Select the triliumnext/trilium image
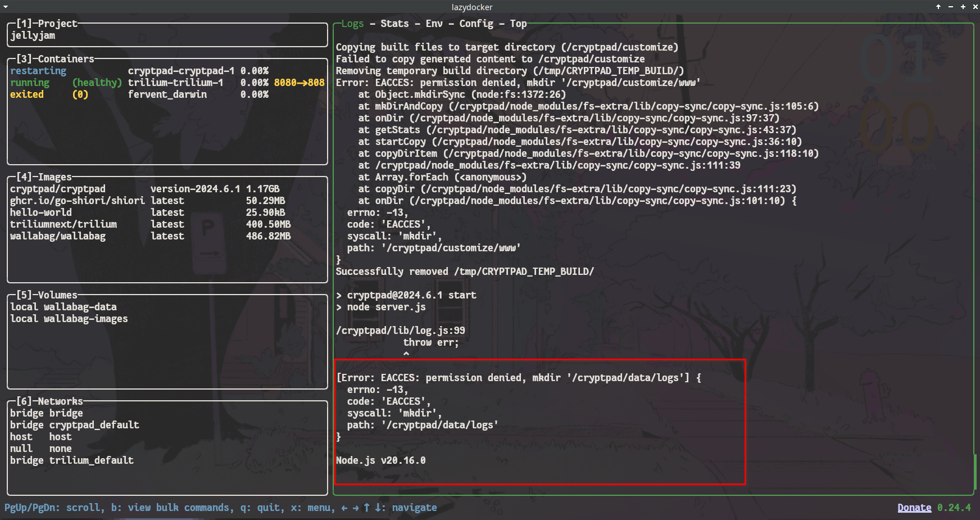 click(167, 224)
